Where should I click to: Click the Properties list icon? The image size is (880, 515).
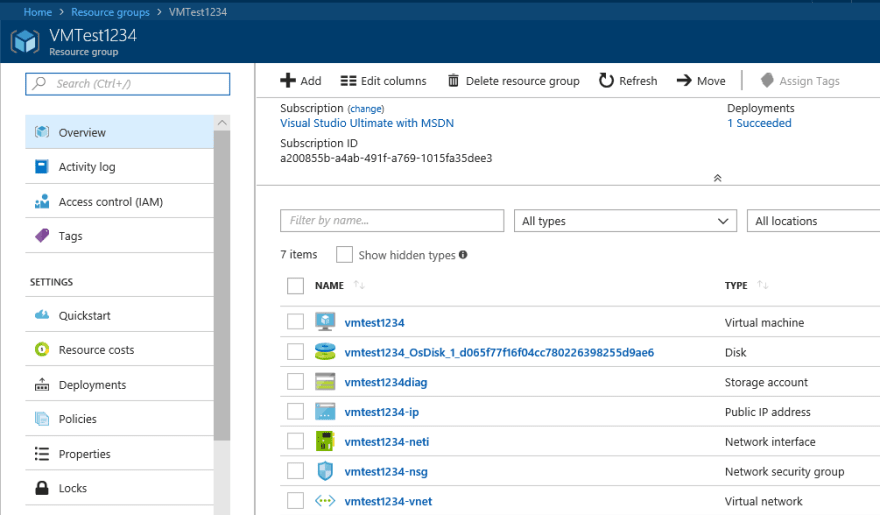pyautogui.click(x=42, y=453)
